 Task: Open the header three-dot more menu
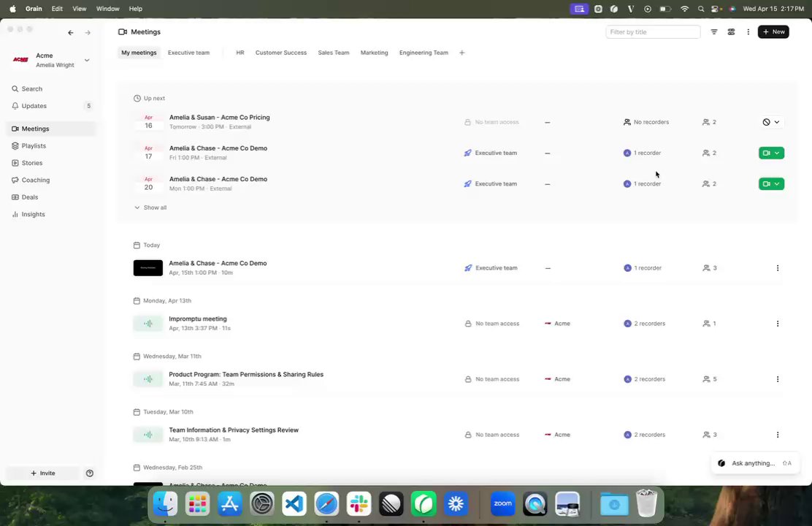[748, 31]
